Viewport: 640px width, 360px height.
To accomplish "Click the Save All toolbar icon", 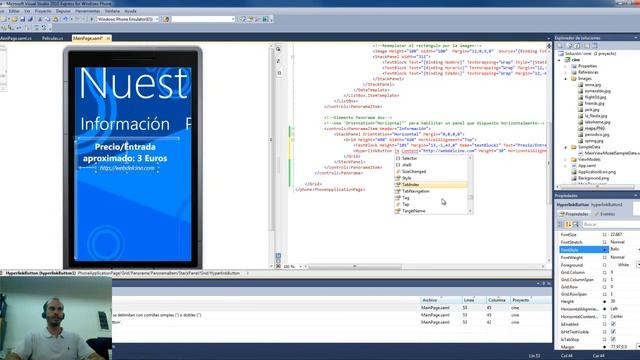I will 30,19.
